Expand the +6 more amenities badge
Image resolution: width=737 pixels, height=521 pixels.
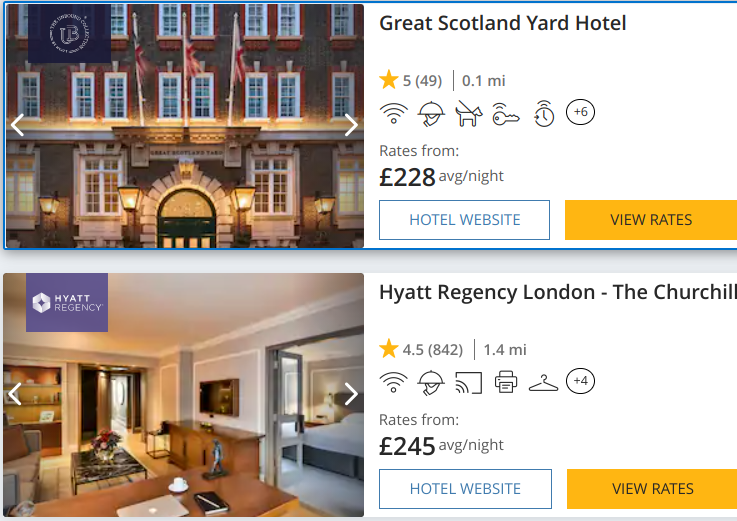pos(580,112)
